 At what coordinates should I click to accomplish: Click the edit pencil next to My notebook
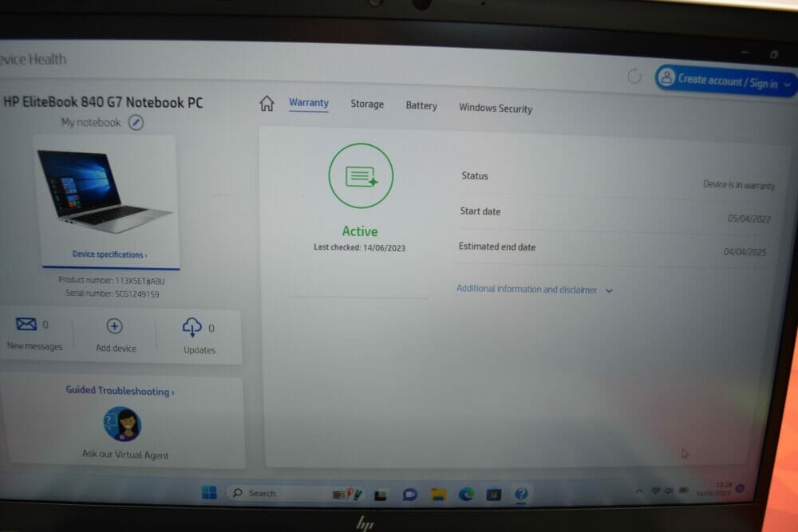tap(136, 123)
